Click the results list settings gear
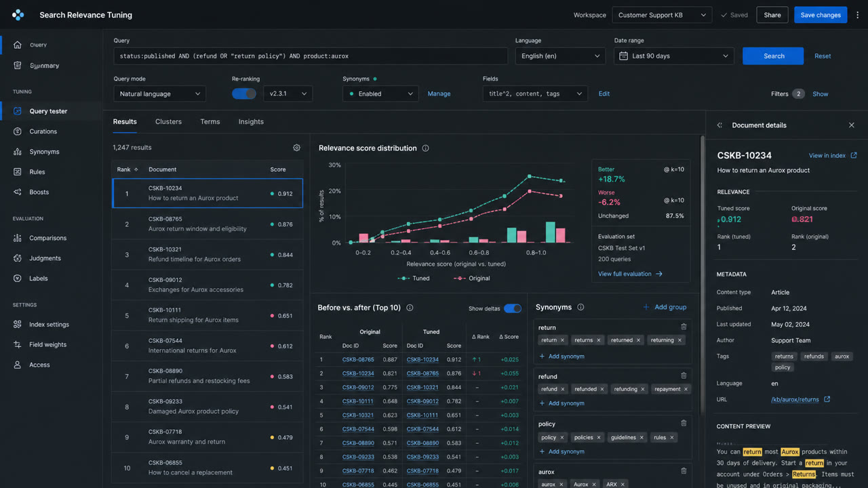Image resolution: width=868 pixels, height=488 pixels. [296, 148]
